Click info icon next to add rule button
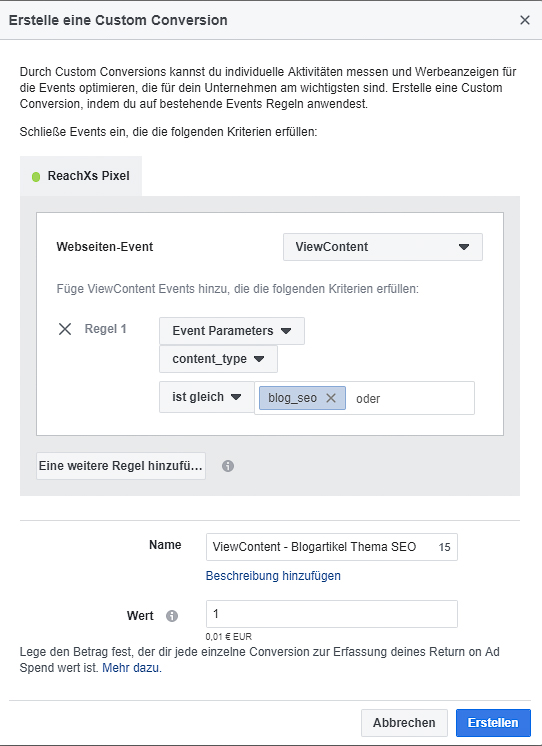Screen dimensions: 542x746 click(228, 466)
